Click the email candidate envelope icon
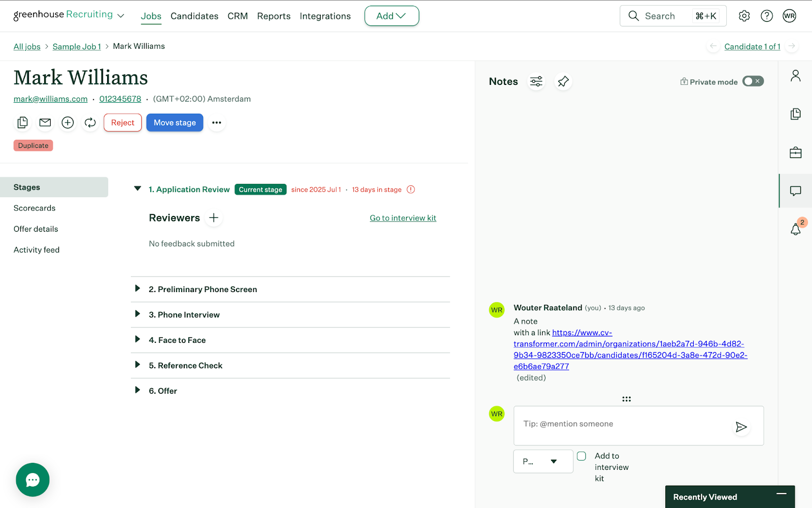This screenshot has width=812, height=508. click(x=45, y=122)
